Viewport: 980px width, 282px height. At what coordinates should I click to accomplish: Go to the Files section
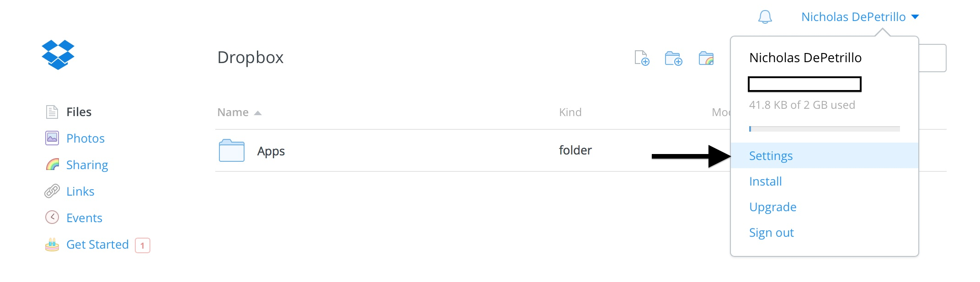pyautogui.click(x=79, y=112)
